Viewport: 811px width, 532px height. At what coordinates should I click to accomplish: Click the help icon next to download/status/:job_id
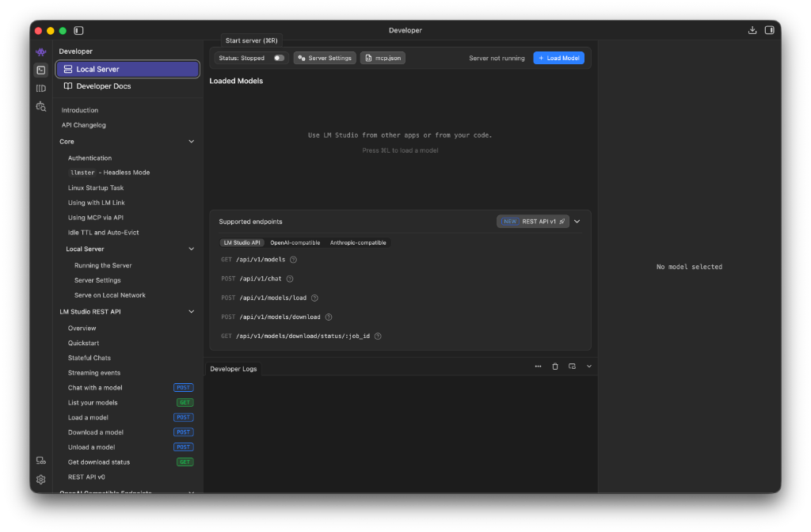(378, 336)
